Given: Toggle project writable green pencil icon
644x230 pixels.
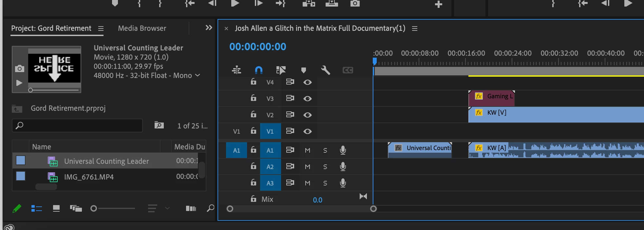Looking at the screenshot, I should point(17,208).
